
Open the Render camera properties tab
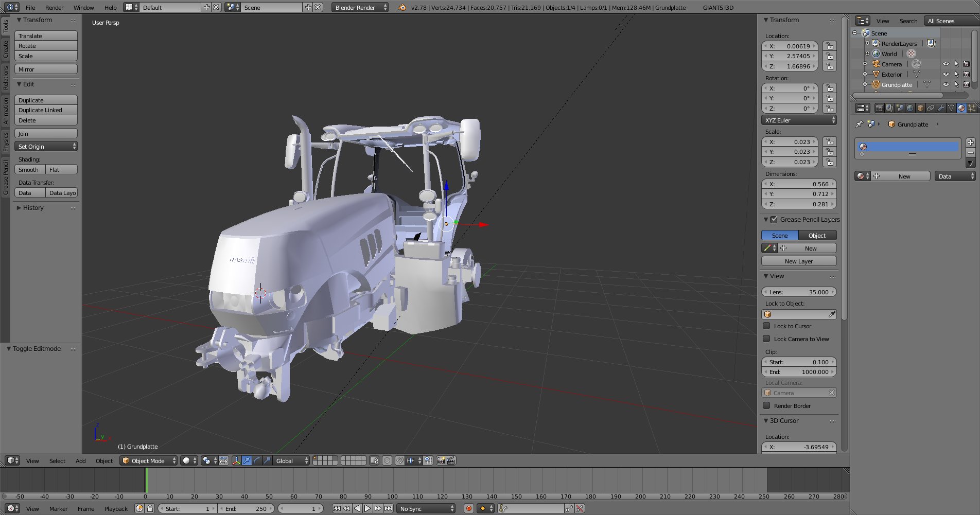[879, 108]
